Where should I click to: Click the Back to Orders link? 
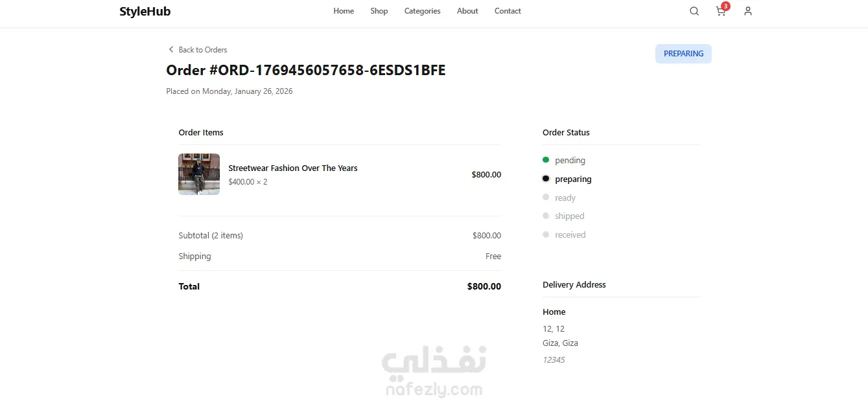coord(202,50)
